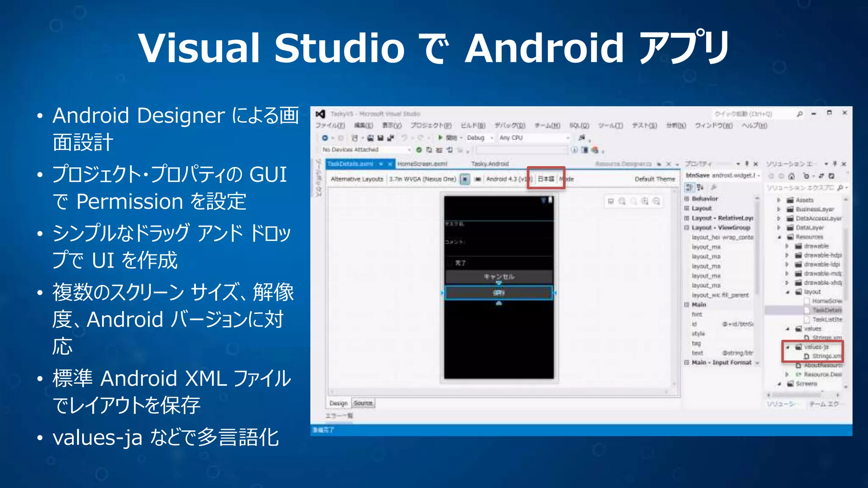Open the デバッグ(D) menu
The width and height of the screenshot is (868, 488).
(509, 126)
